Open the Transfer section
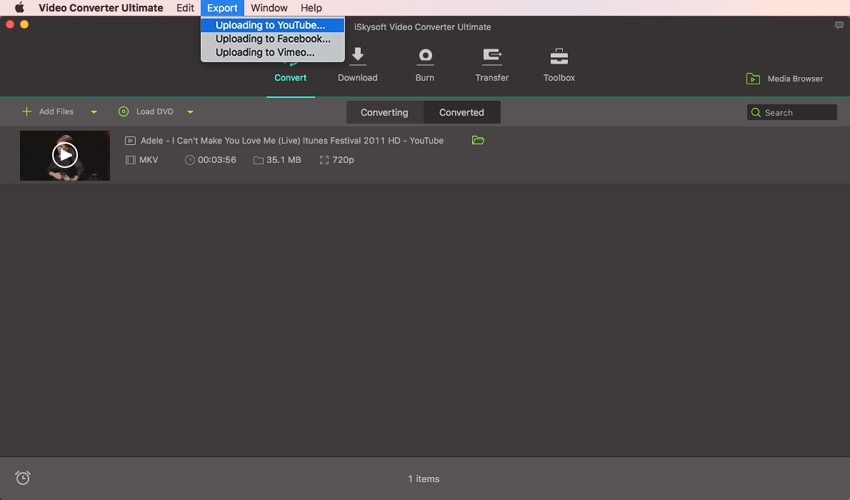 pyautogui.click(x=492, y=64)
